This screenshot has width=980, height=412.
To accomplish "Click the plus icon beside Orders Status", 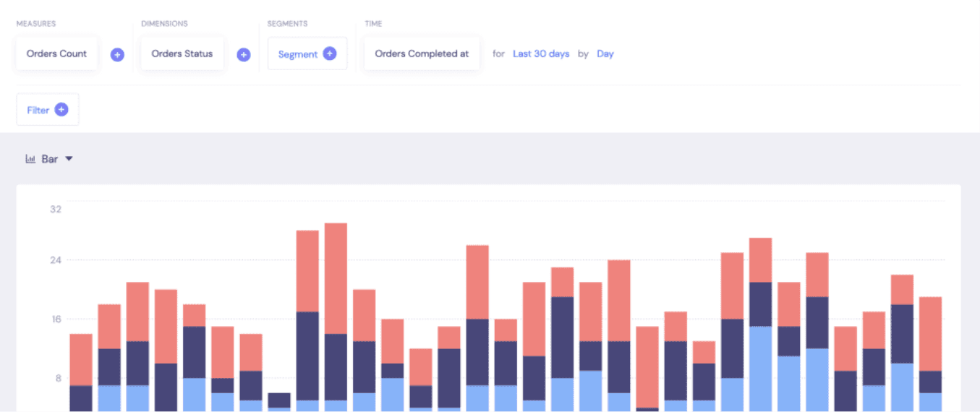I will click(x=244, y=54).
